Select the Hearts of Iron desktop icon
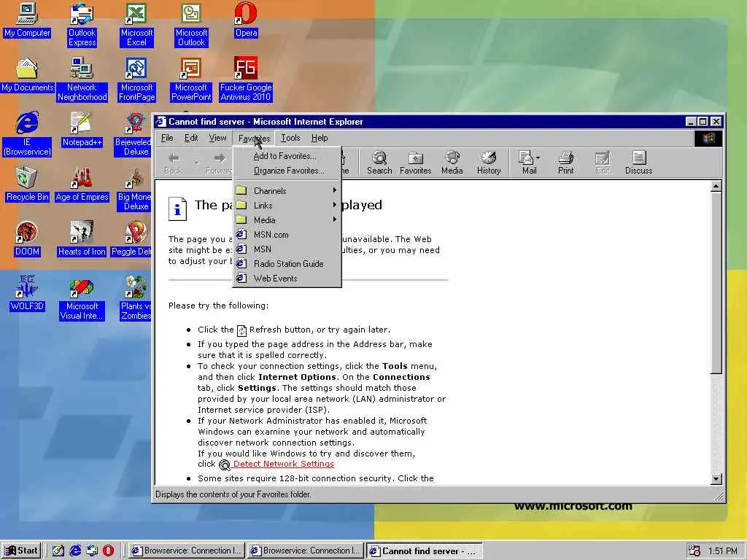The width and height of the screenshot is (747, 560). tap(82, 239)
